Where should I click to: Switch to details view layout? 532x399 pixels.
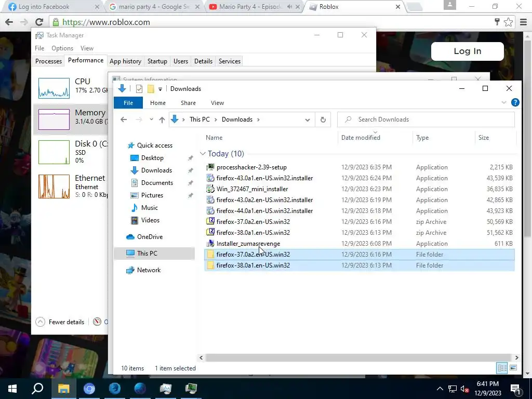[x=502, y=368]
